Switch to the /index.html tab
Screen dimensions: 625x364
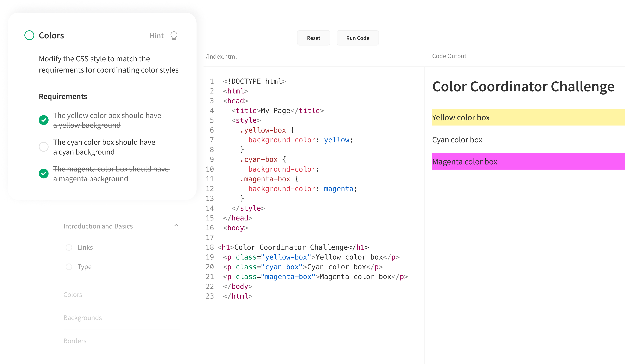221,56
